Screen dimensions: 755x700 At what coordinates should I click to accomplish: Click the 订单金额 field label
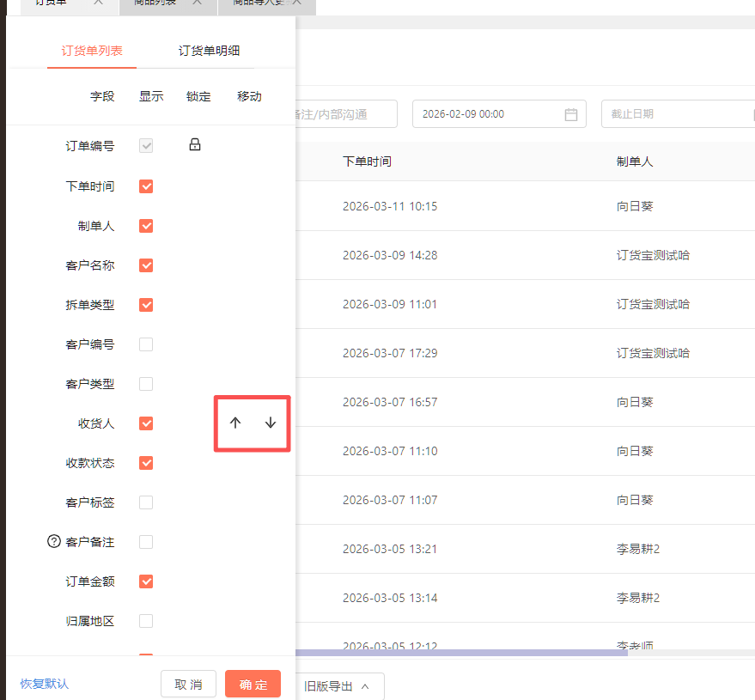(90, 581)
